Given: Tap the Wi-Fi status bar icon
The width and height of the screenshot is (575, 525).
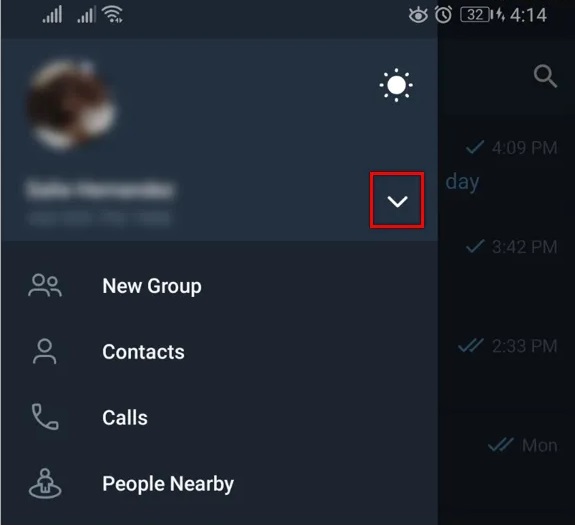Looking at the screenshot, I should coord(113,15).
